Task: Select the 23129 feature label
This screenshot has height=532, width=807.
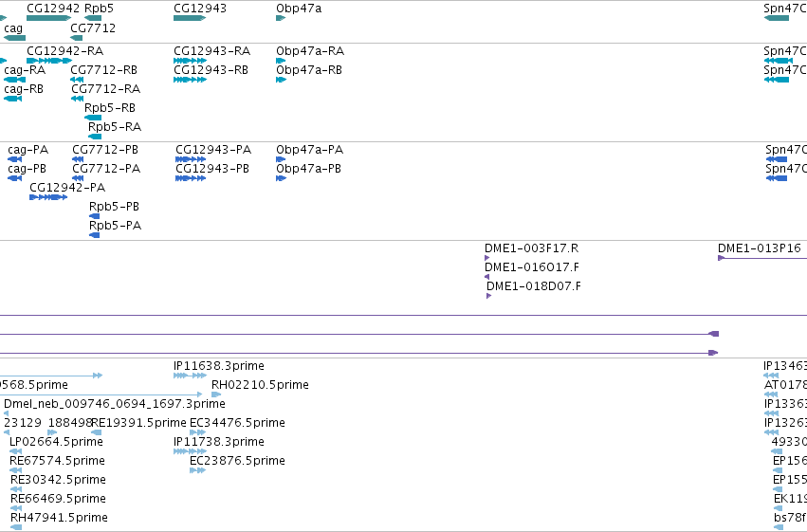Action: (x=23, y=423)
